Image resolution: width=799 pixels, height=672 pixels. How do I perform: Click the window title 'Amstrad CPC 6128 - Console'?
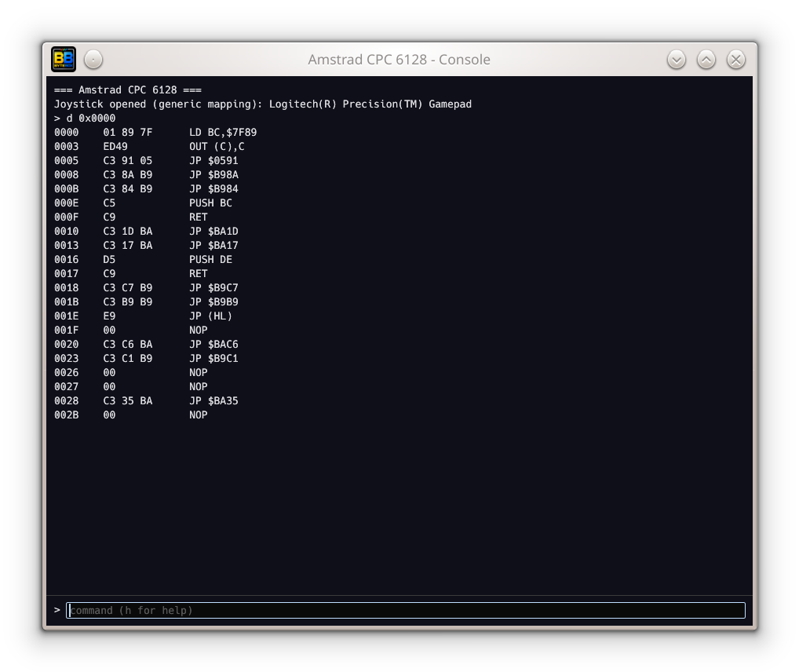coord(399,60)
